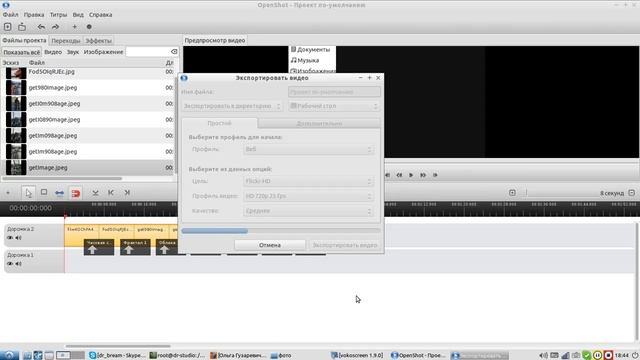
Task: Open the Рабочий стол folder dropdown
Action: (334, 106)
